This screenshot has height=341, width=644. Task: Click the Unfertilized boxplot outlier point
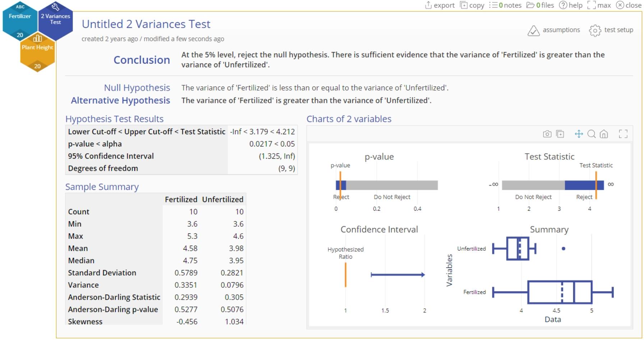(x=563, y=249)
